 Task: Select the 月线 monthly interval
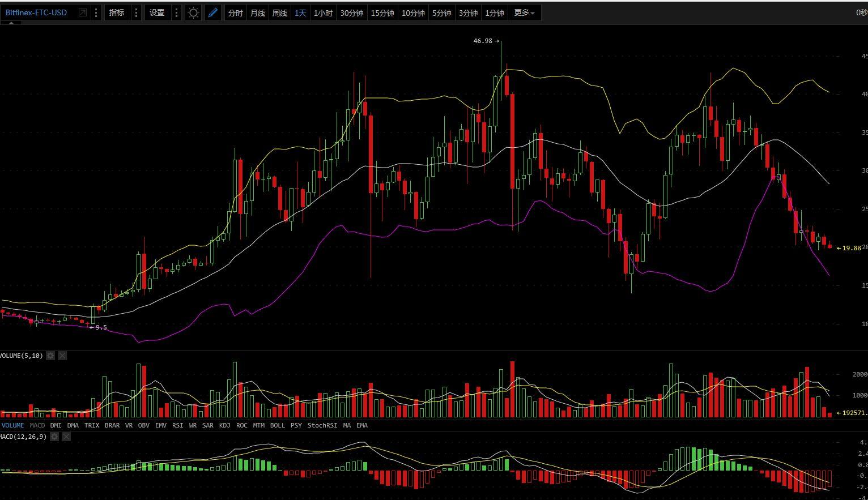pyautogui.click(x=258, y=13)
